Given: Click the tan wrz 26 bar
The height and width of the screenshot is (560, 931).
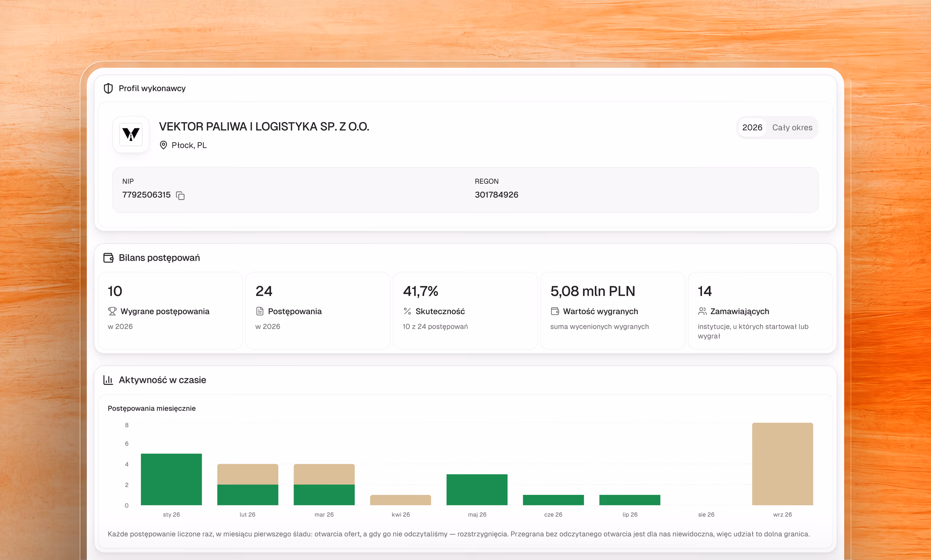Looking at the screenshot, I should pyautogui.click(x=782, y=464).
